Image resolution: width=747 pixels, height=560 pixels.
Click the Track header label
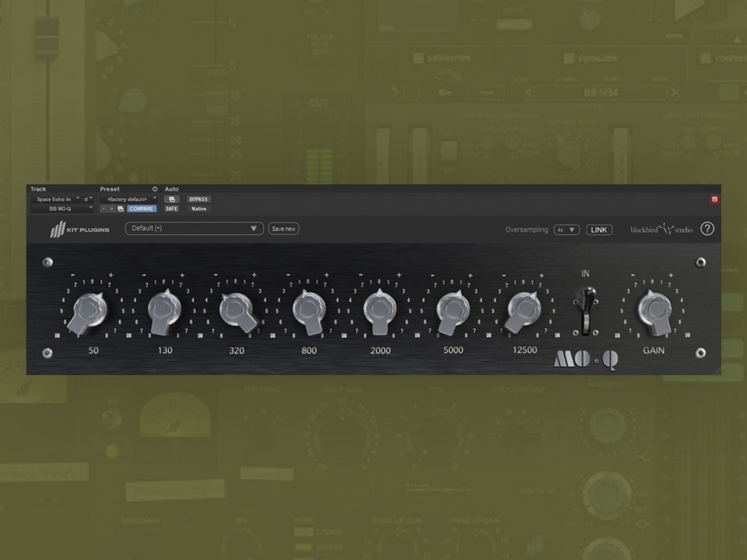coord(38,189)
